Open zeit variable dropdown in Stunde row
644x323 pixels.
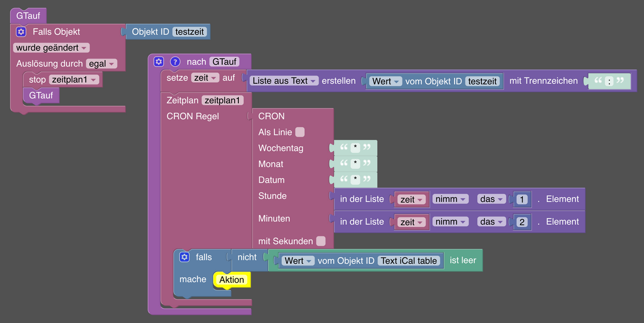click(x=412, y=199)
